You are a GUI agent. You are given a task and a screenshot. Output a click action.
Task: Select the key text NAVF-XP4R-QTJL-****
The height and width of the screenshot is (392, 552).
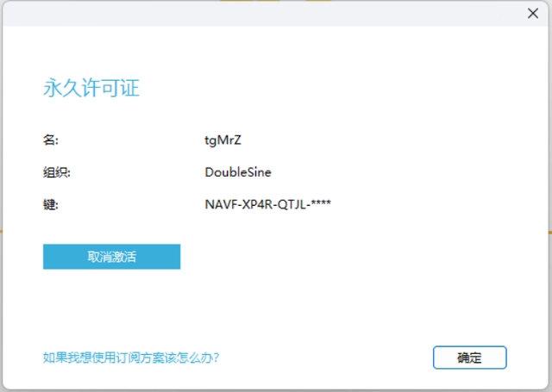click(268, 204)
